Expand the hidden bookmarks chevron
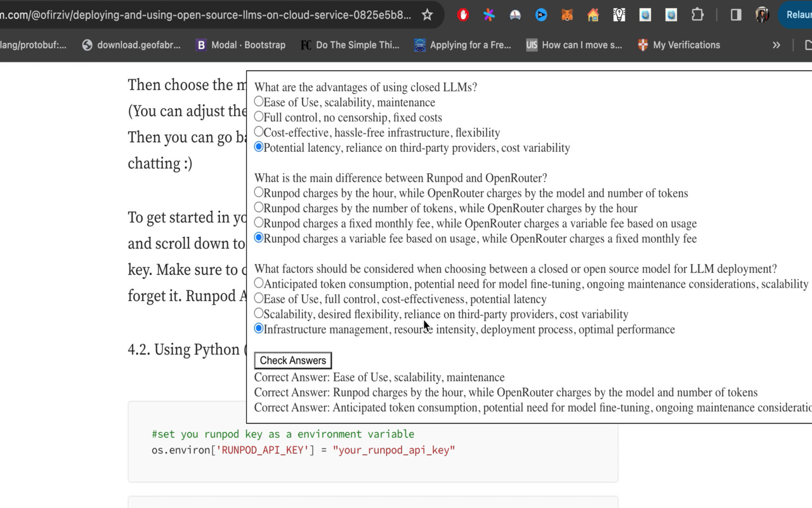The width and height of the screenshot is (812, 508). pyautogui.click(x=776, y=44)
